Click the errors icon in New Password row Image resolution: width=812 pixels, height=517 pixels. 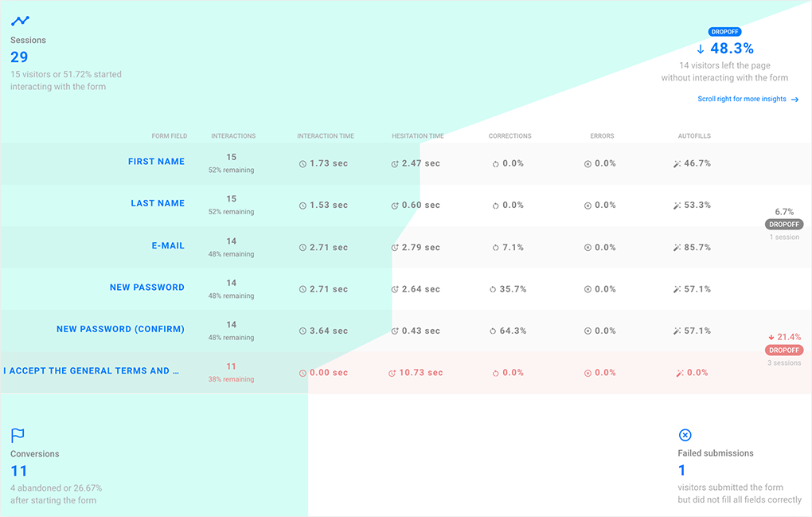click(588, 290)
